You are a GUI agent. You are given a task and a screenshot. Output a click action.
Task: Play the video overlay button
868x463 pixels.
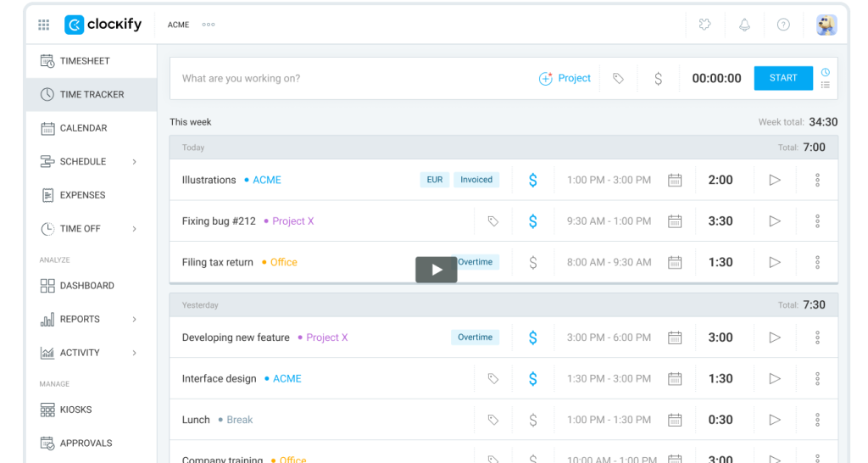(437, 270)
